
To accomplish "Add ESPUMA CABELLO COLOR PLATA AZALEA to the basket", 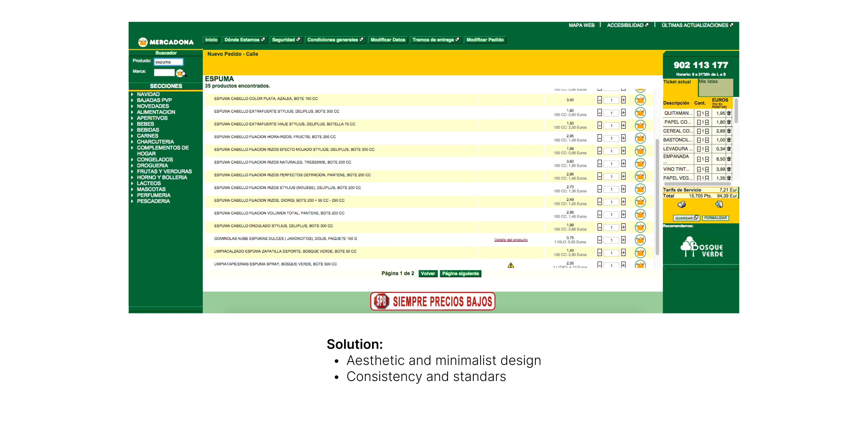I will pyautogui.click(x=640, y=100).
